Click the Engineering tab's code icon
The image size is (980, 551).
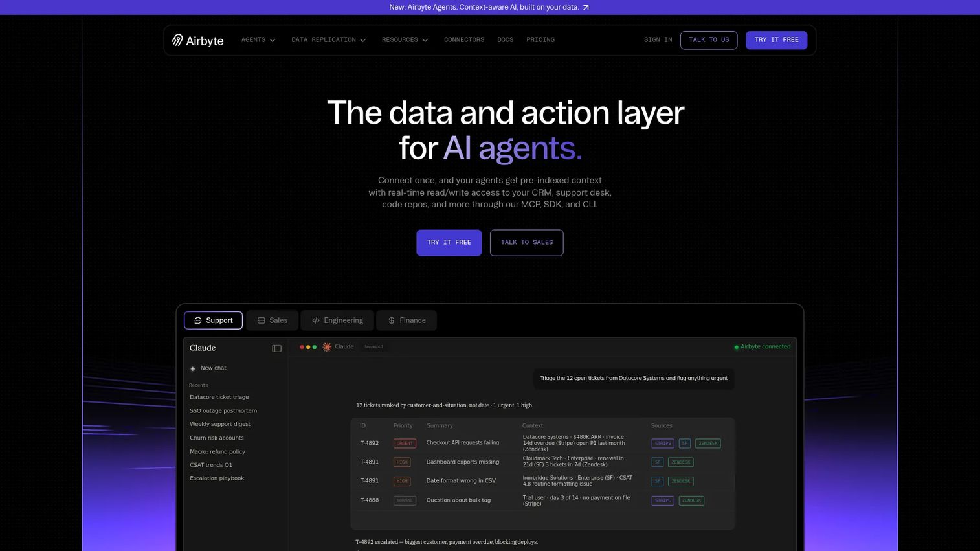pos(316,320)
